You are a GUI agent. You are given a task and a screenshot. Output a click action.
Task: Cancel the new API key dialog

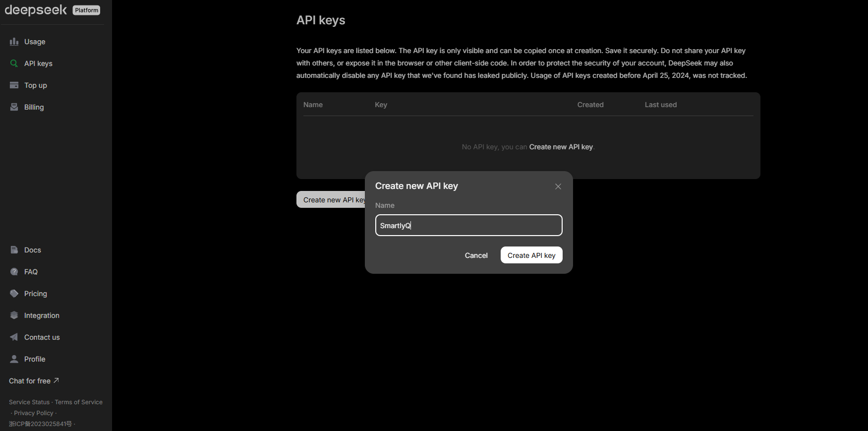point(476,255)
